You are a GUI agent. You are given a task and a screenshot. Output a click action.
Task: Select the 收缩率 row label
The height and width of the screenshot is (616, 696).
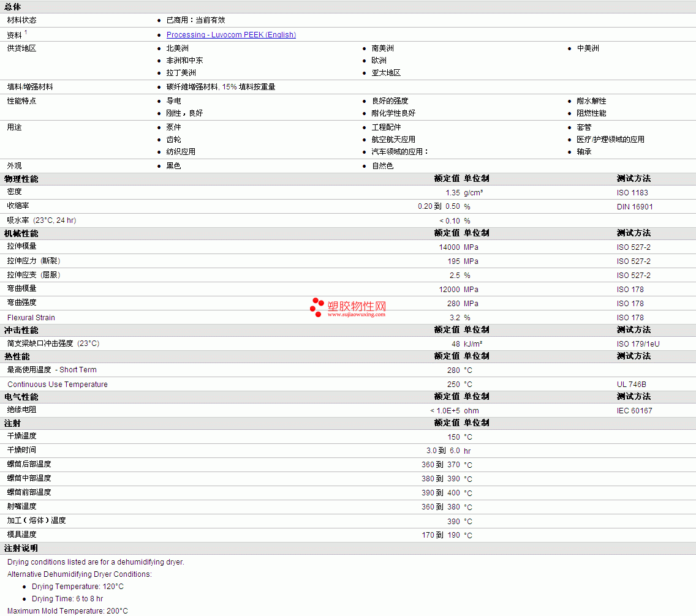coord(18,206)
